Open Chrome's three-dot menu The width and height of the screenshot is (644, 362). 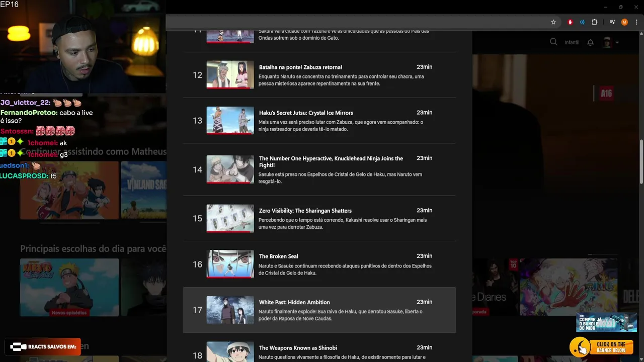click(x=636, y=22)
